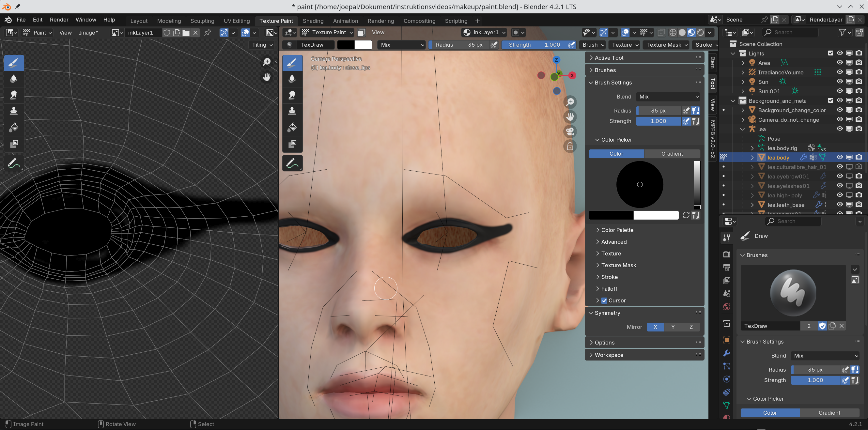
Task: Open the Texture Mask header dropdown
Action: tap(666, 45)
